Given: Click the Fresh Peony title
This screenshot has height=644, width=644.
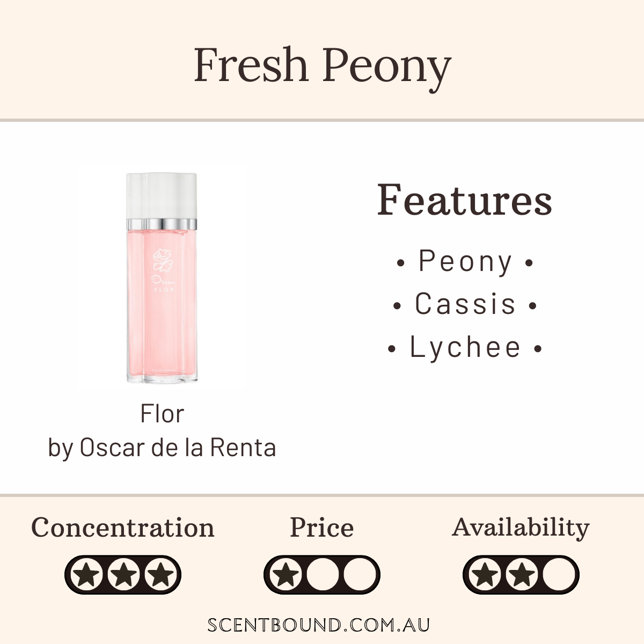Looking at the screenshot, I should click(x=322, y=67).
